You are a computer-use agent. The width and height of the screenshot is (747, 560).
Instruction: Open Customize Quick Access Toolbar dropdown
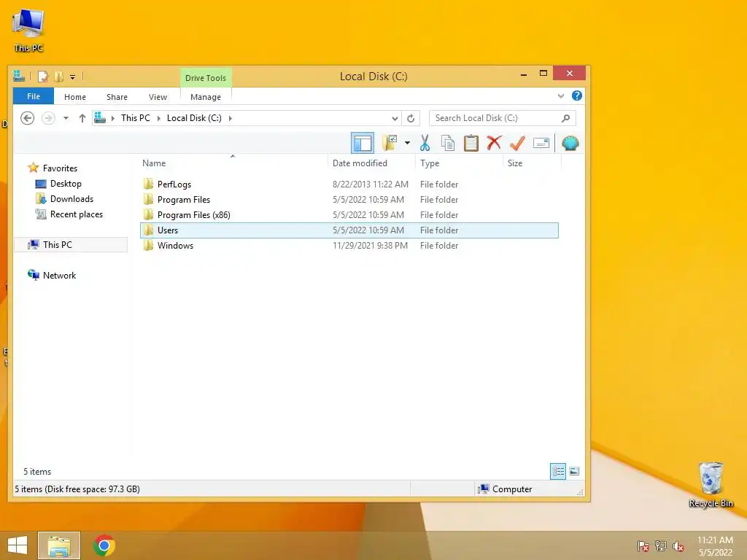[x=72, y=77]
